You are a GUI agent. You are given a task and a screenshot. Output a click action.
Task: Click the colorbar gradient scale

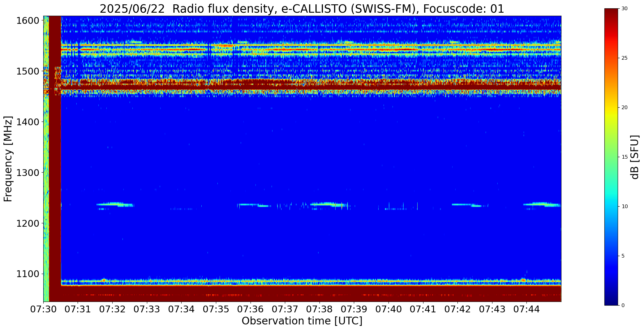[611, 157]
